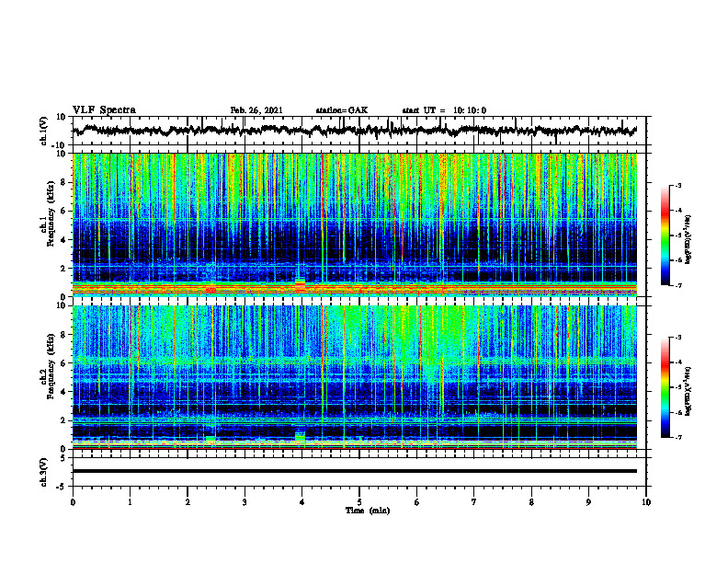
Task: Click tick label "8" on the Time axis
Action: coord(531,502)
